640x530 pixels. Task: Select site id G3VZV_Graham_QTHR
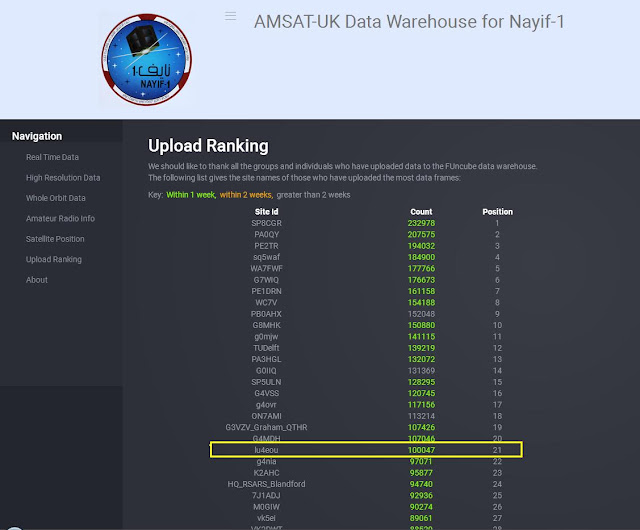coord(267,427)
